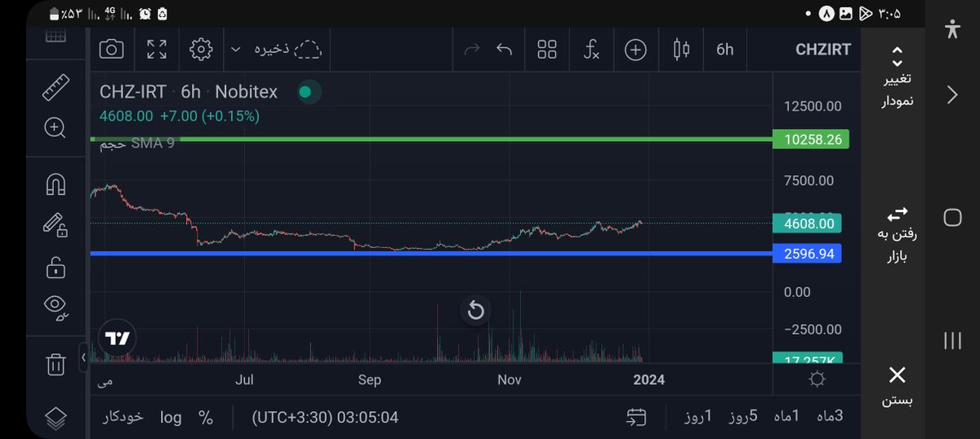
Task: Enter fullscreen chart mode
Action: coord(157,50)
